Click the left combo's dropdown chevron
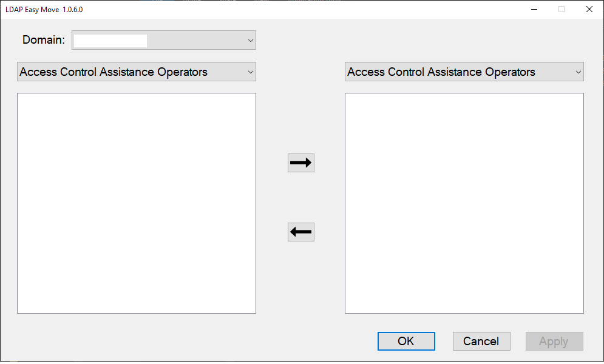The image size is (604, 364). coord(250,72)
